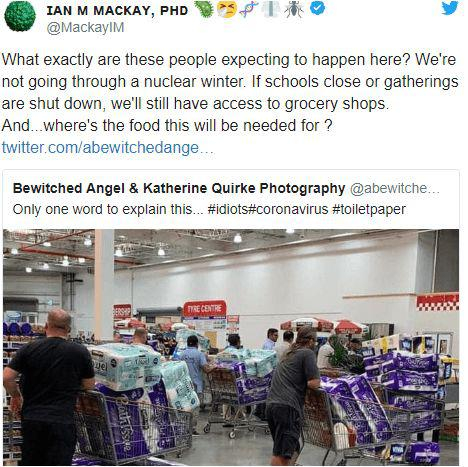
Task: Click the green microbe emoji
Action: 205,9
